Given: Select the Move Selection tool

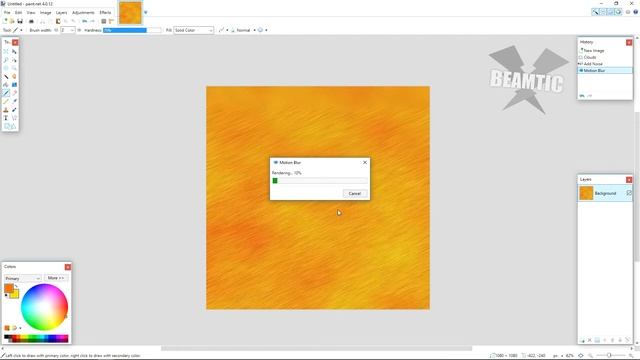Looking at the screenshot, I should pyautogui.click(x=14, y=60).
